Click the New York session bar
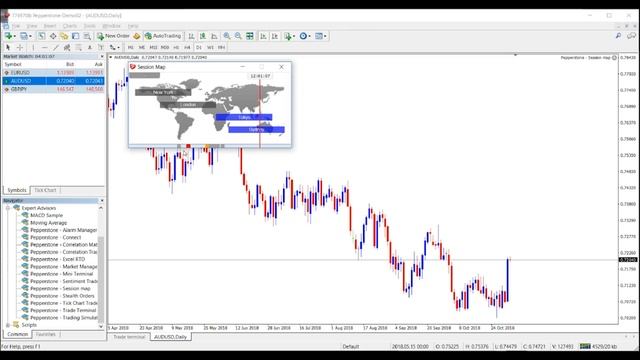640x360 pixels. point(163,92)
